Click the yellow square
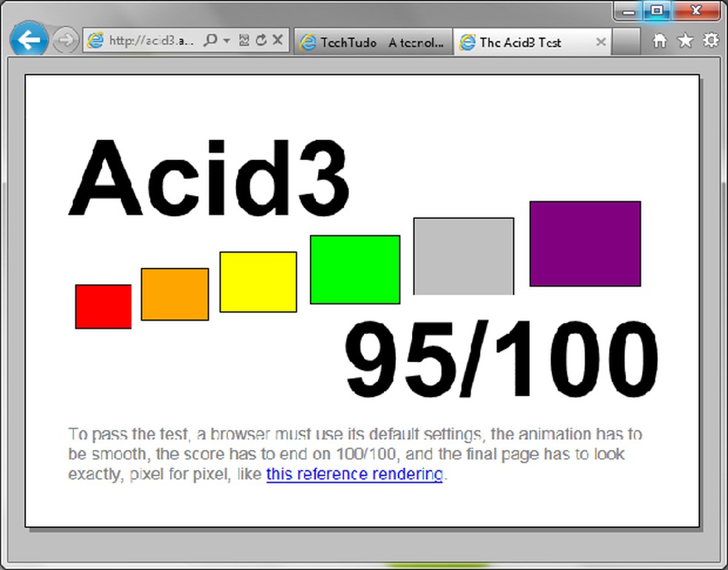Screen dimensions: 728x570 [x=258, y=282]
